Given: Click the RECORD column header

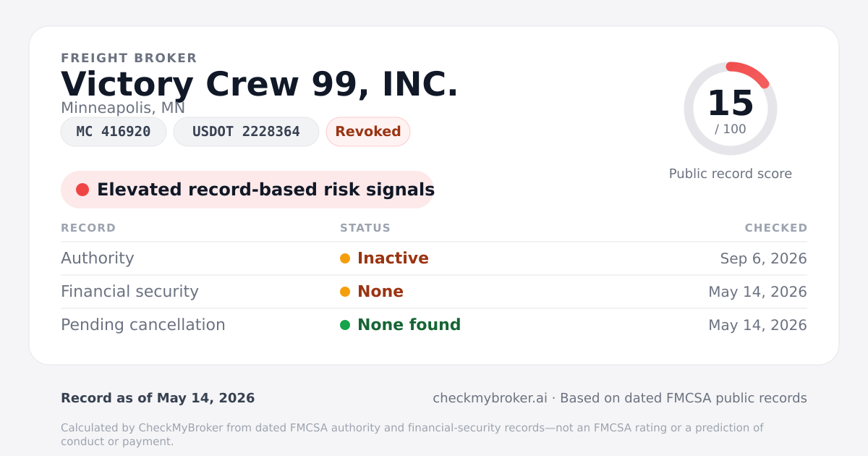Looking at the screenshot, I should (x=88, y=228).
